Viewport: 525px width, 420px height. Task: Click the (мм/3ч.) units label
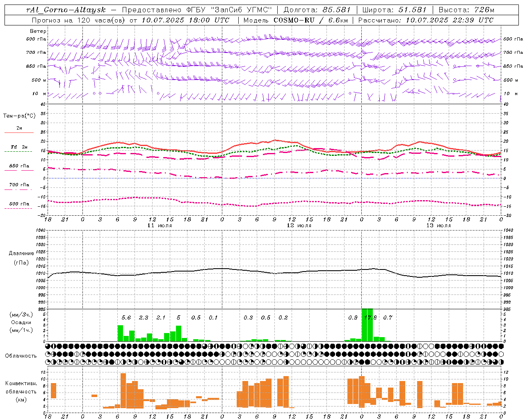click(x=21, y=315)
